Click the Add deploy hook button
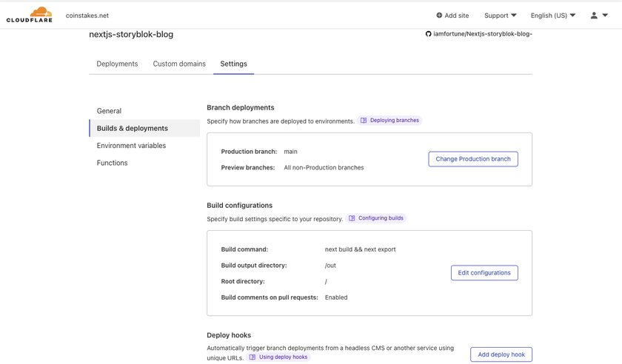This screenshot has height=364, width=622. point(501,354)
